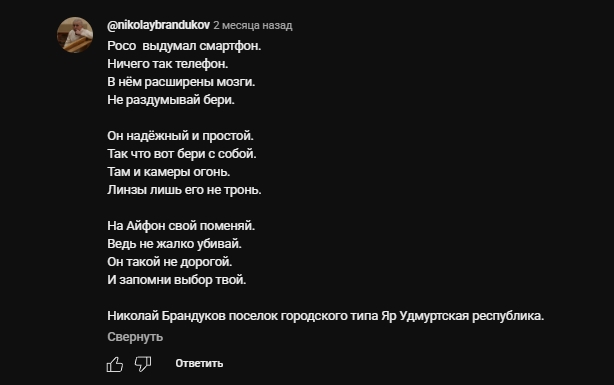This screenshot has height=385, width=614.
Task: Click the line 'Не раздумывай бери.'
Action: [x=171, y=100]
